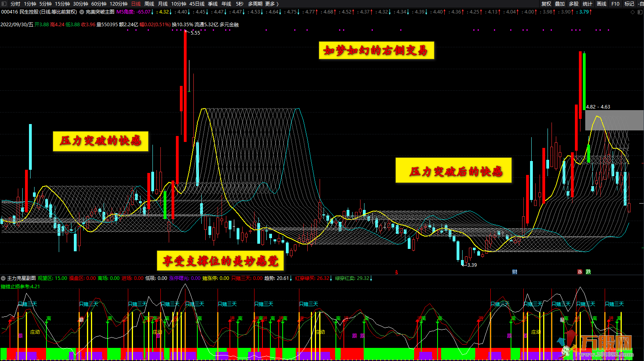Click the diamond icon at chart top-right
Image resolution: width=644 pixels, height=361 pixels.
click(x=632, y=12)
